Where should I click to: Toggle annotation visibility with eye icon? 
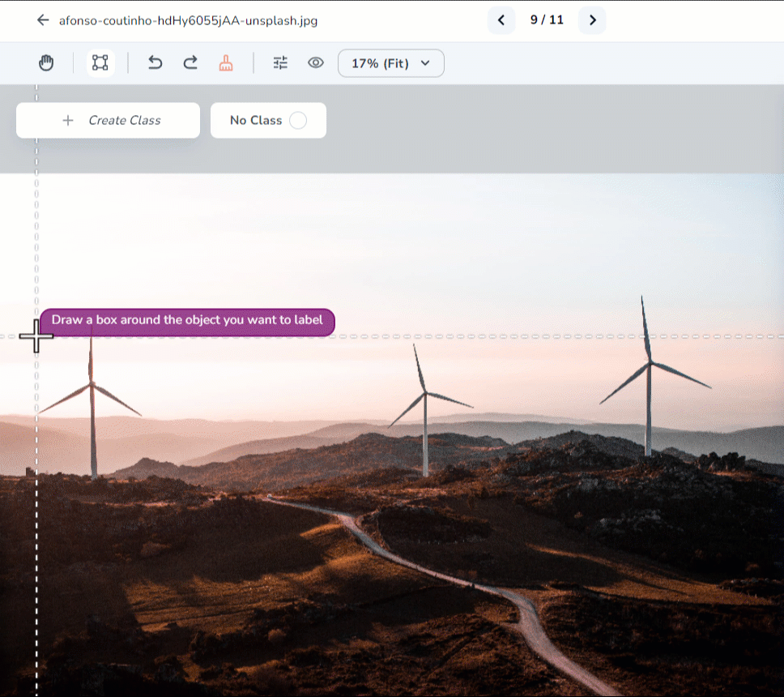click(316, 63)
